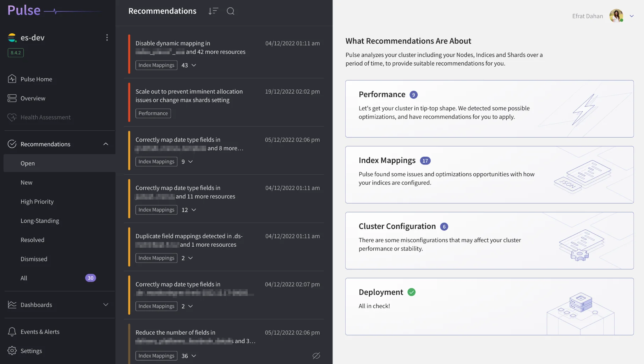Viewport: 644px width, 364px height.
Task: Open recommendations search with the magnifier icon
Action: pyautogui.click(x=230, y=11)
